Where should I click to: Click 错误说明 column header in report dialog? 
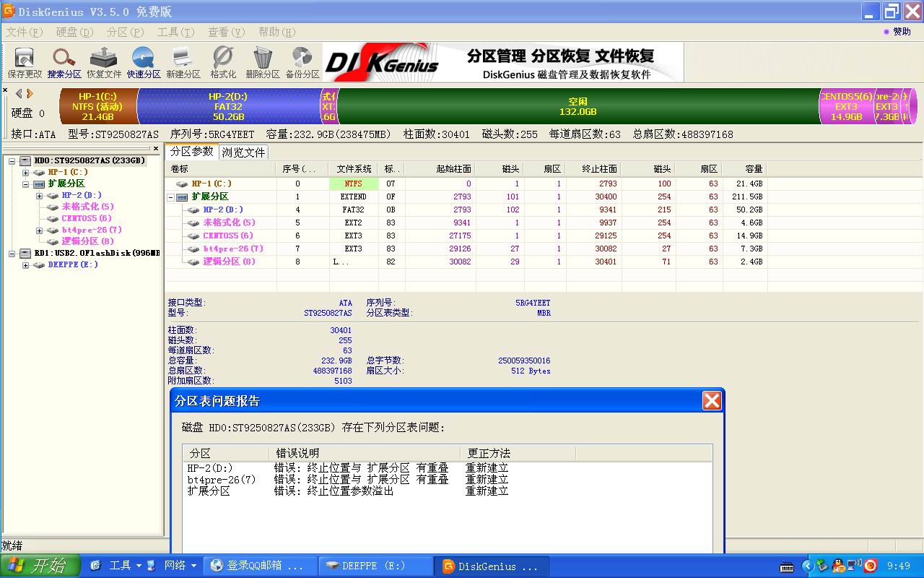(365, 454)
